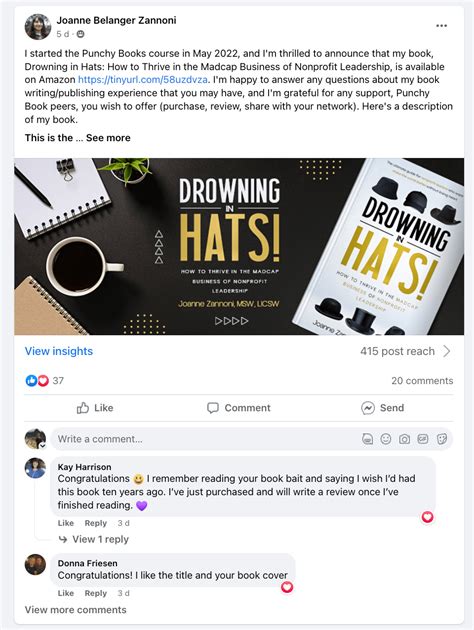Click the heart reaction on Kay Harrison's comment
The height and width of the screenshot is (630, 474).
point(427,517)
